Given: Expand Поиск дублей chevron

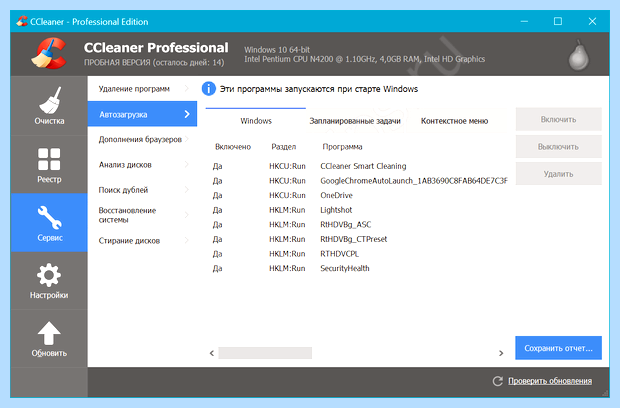Looking at the screenshot, I should [x=187, y=190].
